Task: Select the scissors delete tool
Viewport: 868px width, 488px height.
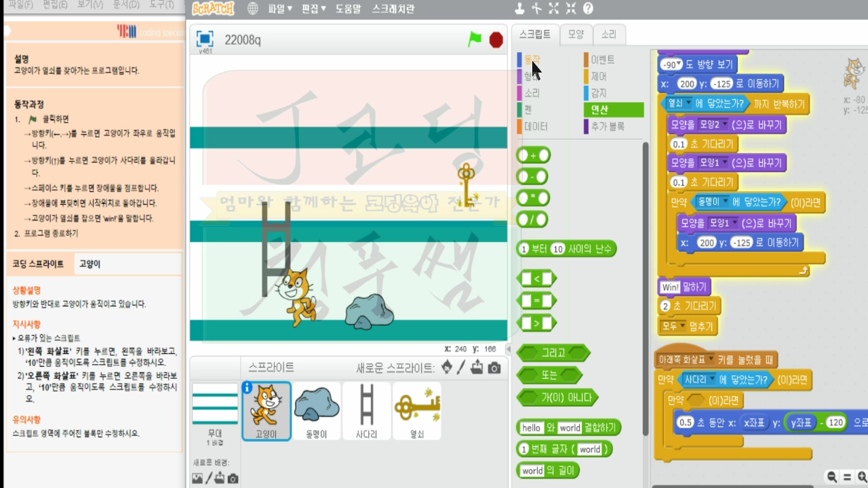Action: coord(538,9)
